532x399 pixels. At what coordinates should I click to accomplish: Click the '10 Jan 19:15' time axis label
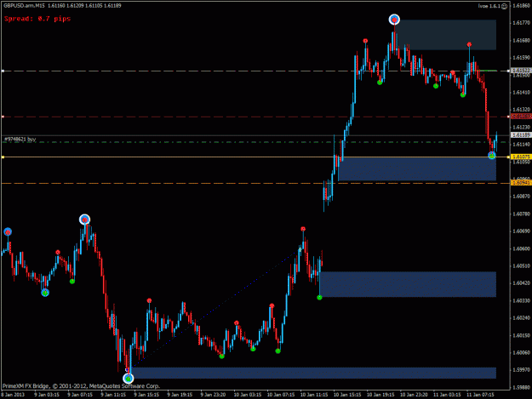click(380, 395)
